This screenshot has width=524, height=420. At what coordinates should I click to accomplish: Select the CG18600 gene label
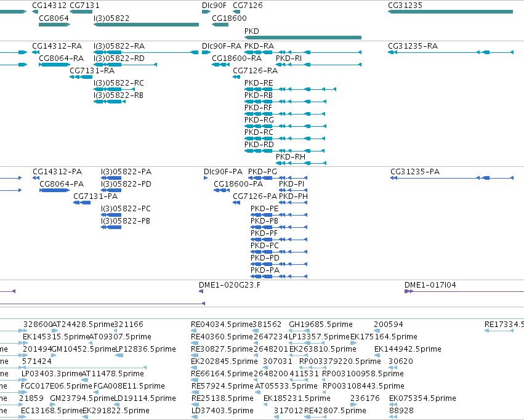coord(229,18)
